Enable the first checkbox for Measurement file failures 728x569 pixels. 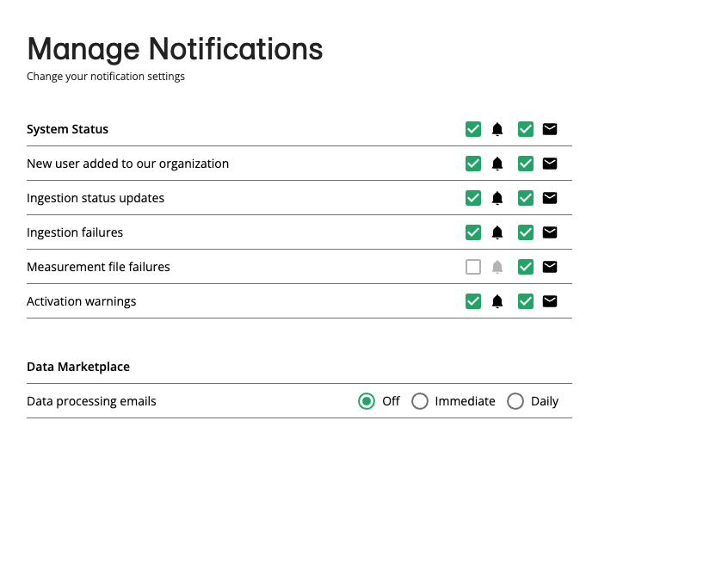pyautogui.click(x=473, y=266)
